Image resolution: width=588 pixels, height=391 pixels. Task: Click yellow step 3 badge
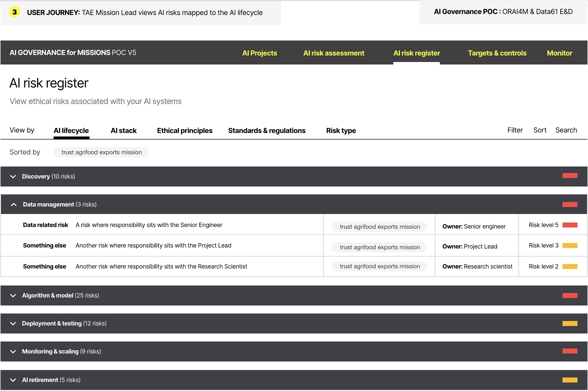click(x=15, y=12)
